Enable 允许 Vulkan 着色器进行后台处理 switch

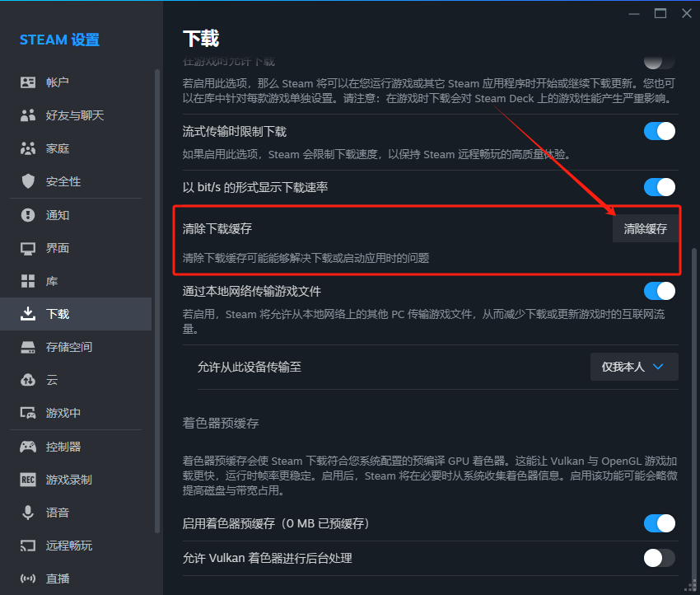click(x=660, y=558)
